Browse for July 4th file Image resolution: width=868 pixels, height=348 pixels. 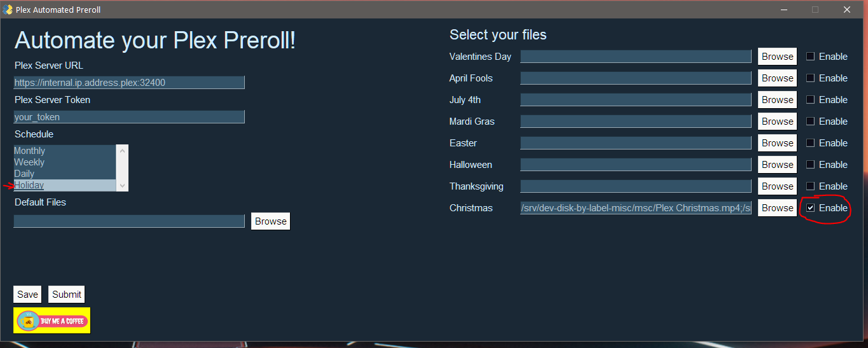pos(777,100)
